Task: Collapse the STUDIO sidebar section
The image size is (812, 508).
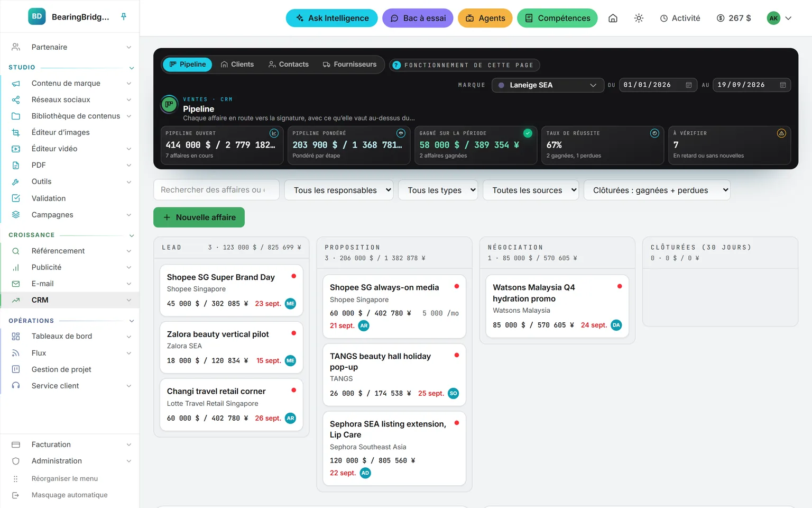Action: 132,68
